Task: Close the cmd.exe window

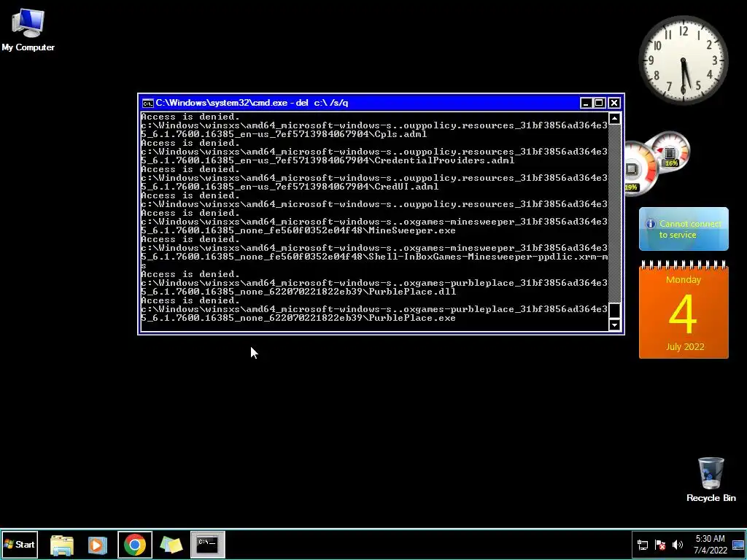Action: [614, 103]
